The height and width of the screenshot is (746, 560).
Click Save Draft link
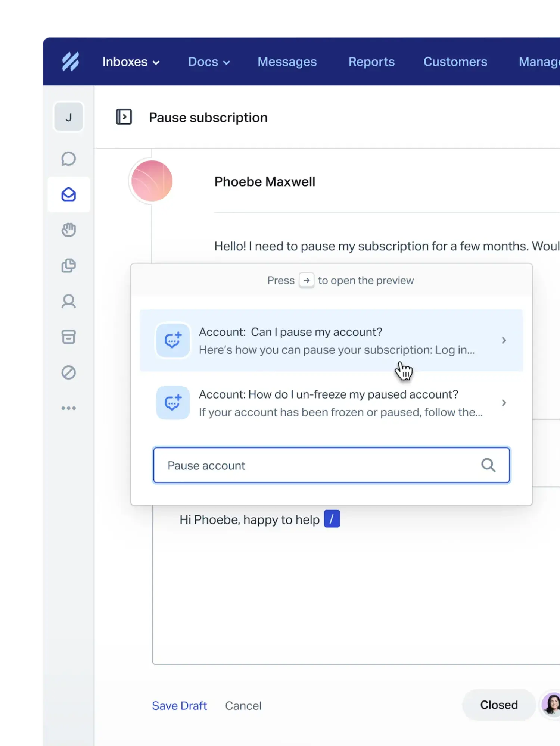coord(179,705)
